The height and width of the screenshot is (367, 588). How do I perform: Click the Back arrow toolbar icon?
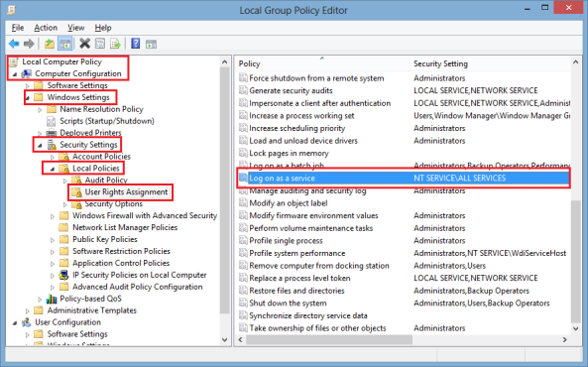(x=14, y=44)
